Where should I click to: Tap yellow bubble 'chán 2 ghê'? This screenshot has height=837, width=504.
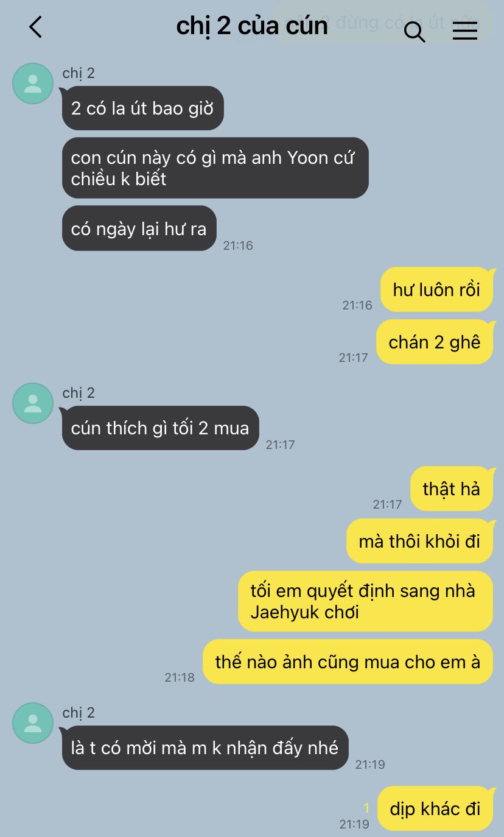click(435, 342)
